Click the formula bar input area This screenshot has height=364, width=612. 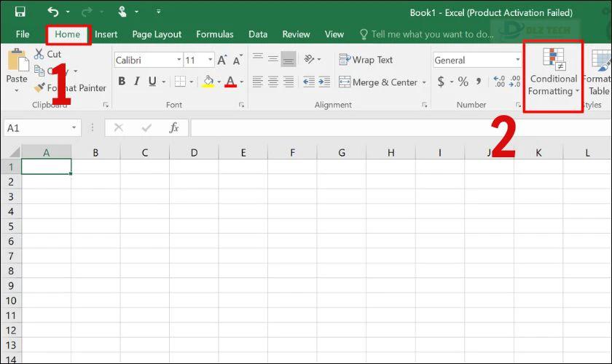(401, 128)
